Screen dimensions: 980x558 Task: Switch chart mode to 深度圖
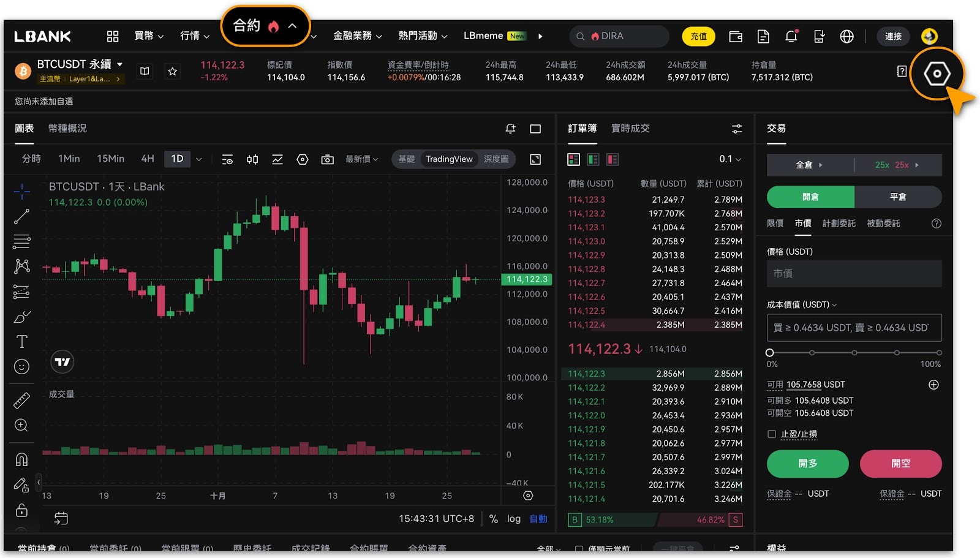(496, 159)
